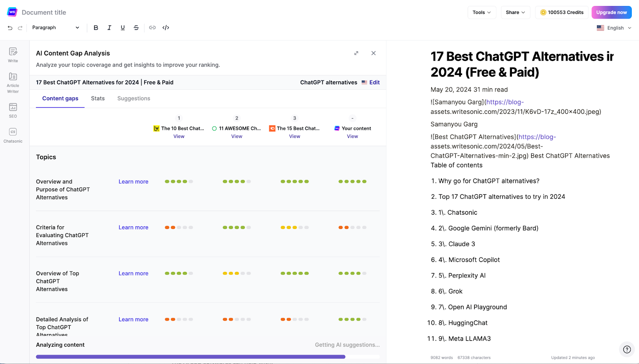Image resolution: width=639 pixels, height=364 pixels.
Task: Click the 'Updated 2 minutes ago' status
Action: (x=573, y=358)
